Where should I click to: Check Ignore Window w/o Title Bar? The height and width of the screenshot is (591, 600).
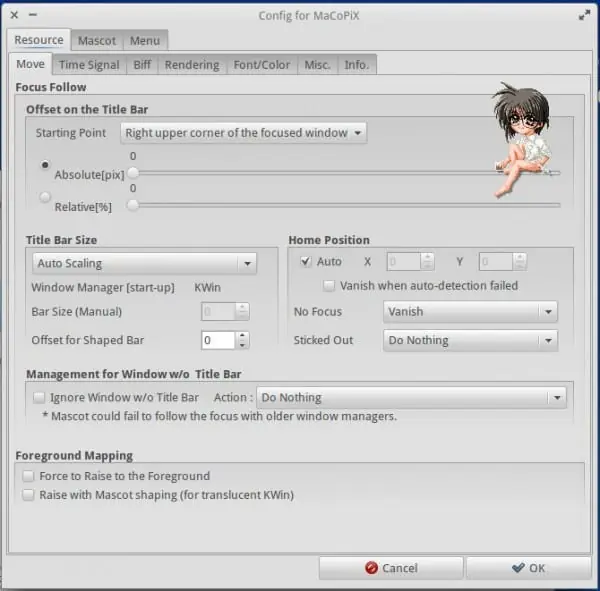pos(39,397)
